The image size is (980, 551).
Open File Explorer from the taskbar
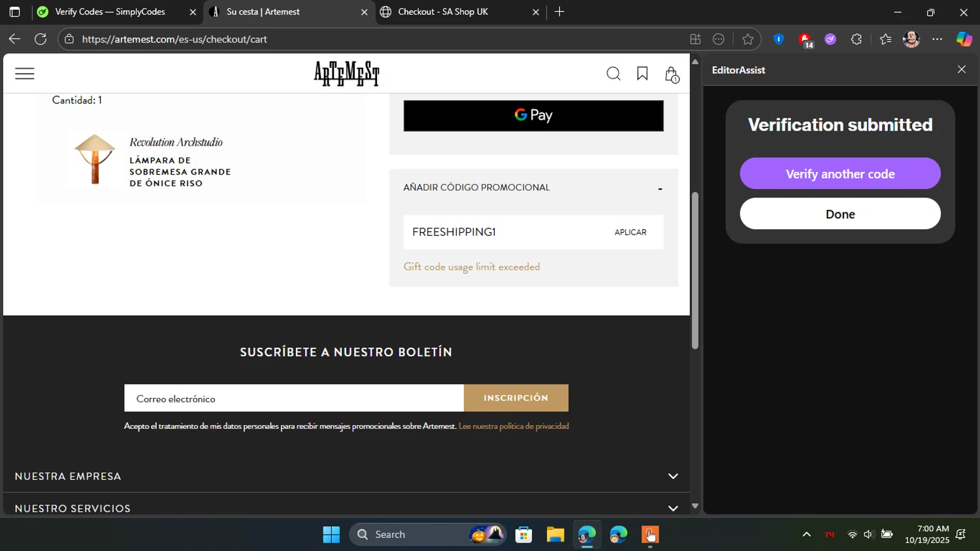point(555,535)
